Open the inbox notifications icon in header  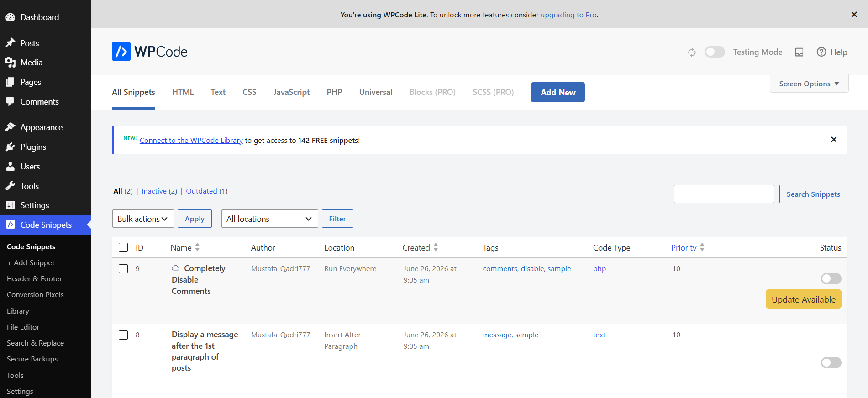tap(799, 52)
